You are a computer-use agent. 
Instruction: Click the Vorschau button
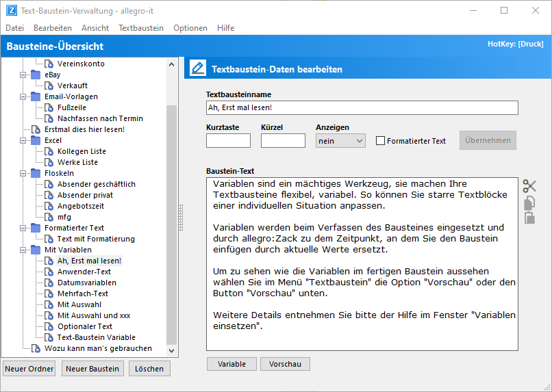click(x=285, y=364)
